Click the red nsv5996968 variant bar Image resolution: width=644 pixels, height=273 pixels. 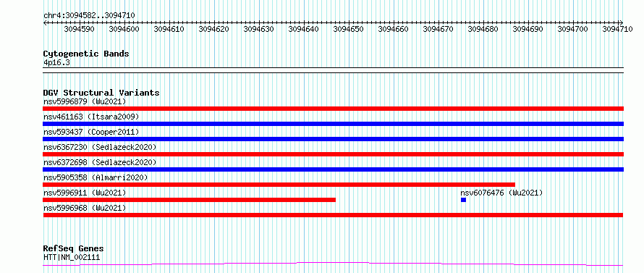tap(333, 215)
